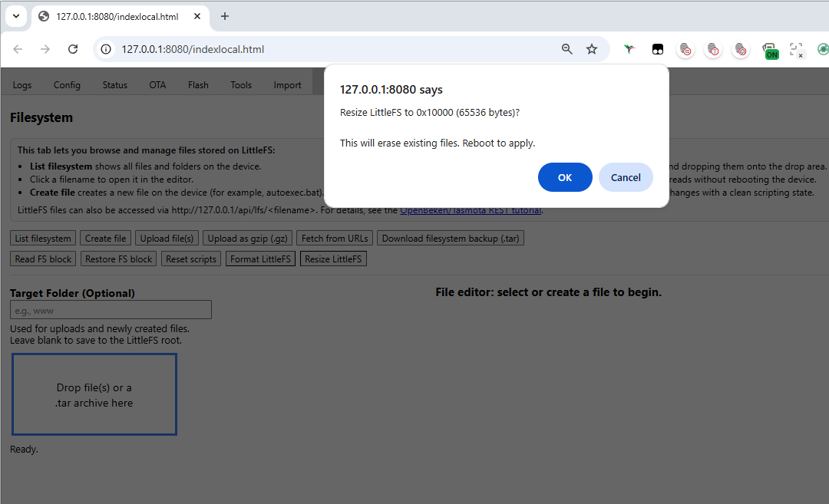This screenshot has height=504, width=829.
Task: Switch to the Tools tab
Action: coord(241,85)
